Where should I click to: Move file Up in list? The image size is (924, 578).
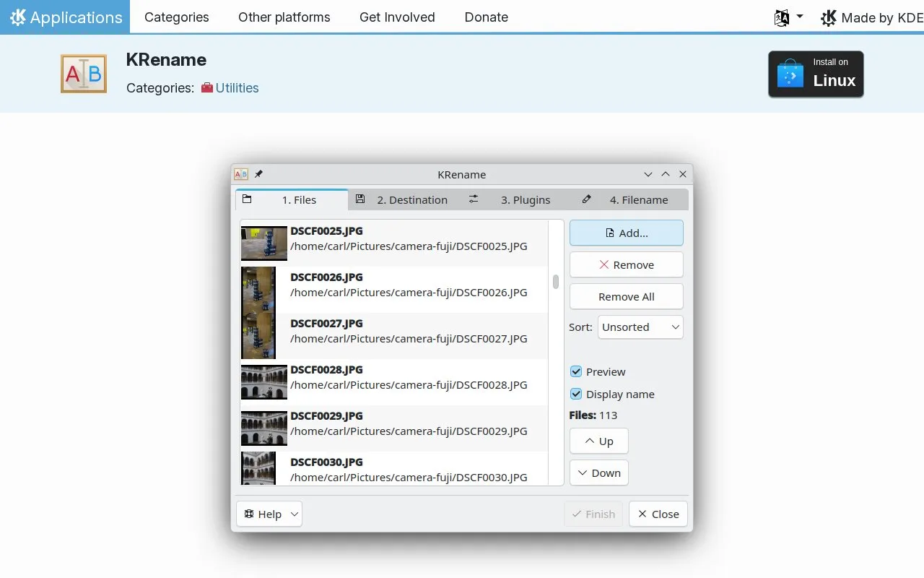pyautogui.click(x=599, y=441)
